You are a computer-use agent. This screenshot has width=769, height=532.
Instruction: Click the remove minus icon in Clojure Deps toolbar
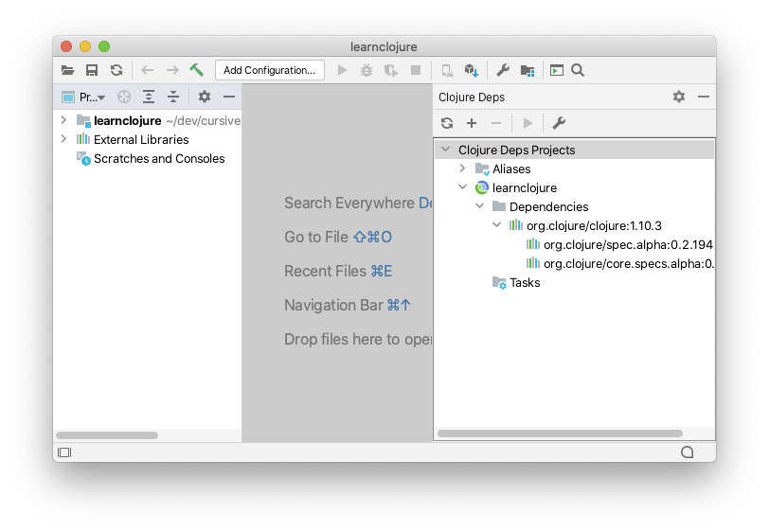496,123
